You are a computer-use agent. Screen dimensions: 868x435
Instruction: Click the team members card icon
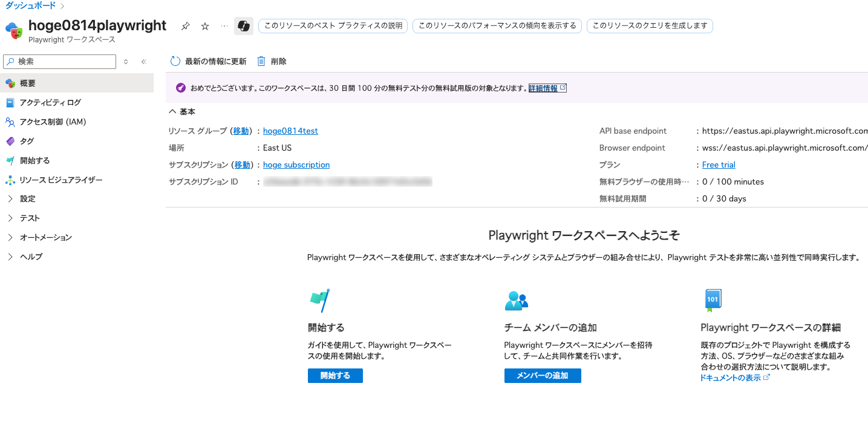(516, 300)
